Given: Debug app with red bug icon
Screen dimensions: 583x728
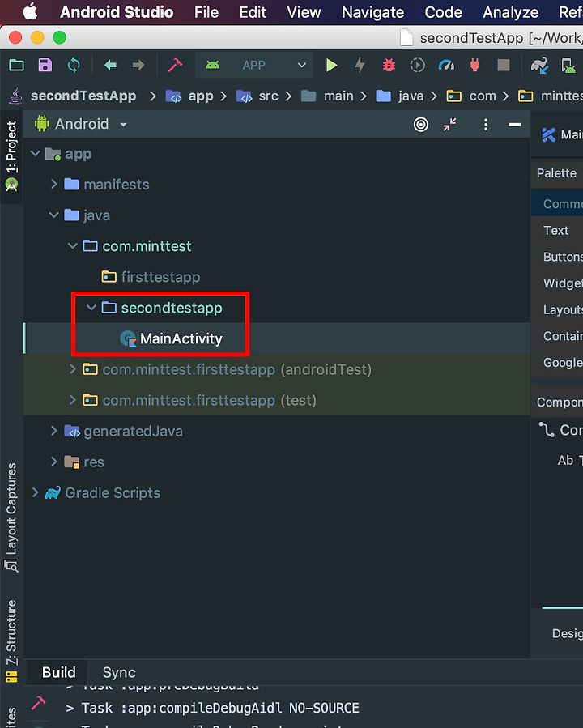Looking at the screenshot, I should (389, 65).
